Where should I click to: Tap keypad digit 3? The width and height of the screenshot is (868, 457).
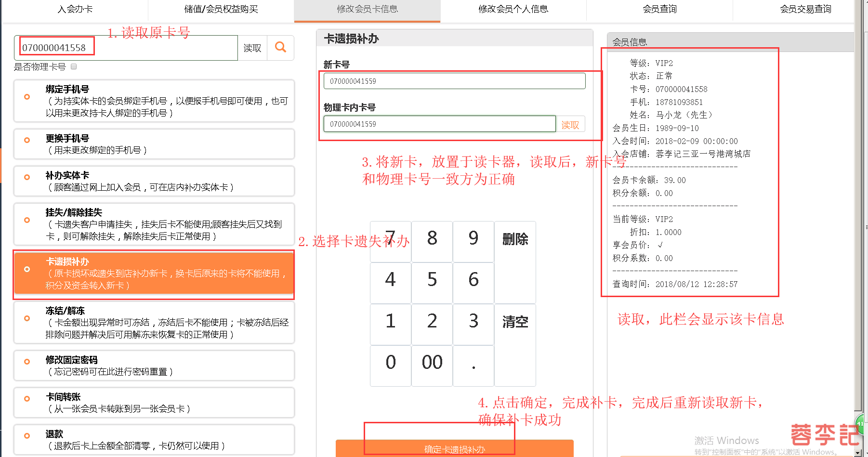473,325
